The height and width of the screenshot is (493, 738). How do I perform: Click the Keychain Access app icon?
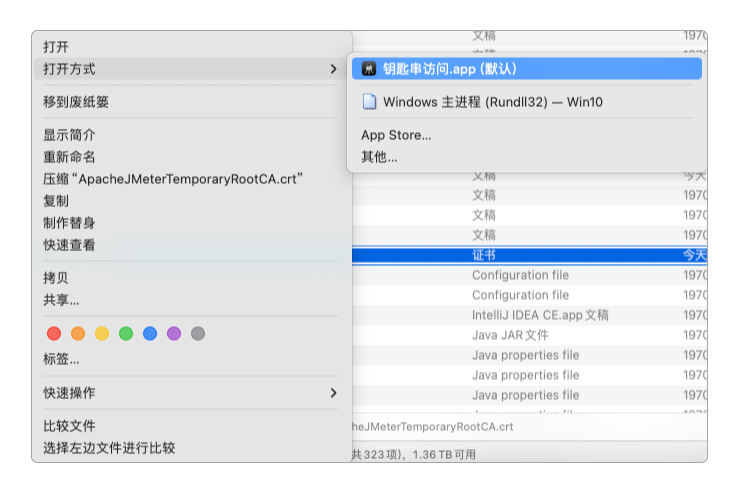[x=369, y=69]
